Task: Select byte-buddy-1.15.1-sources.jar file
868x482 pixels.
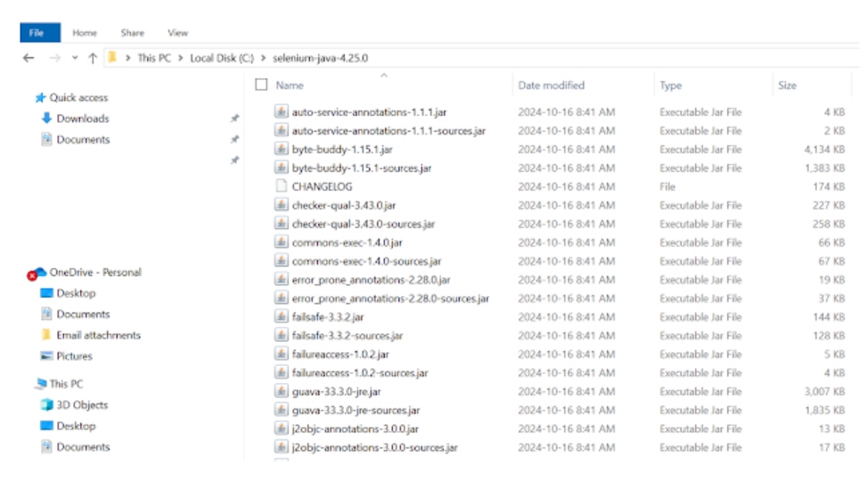Action: point(362,168)
